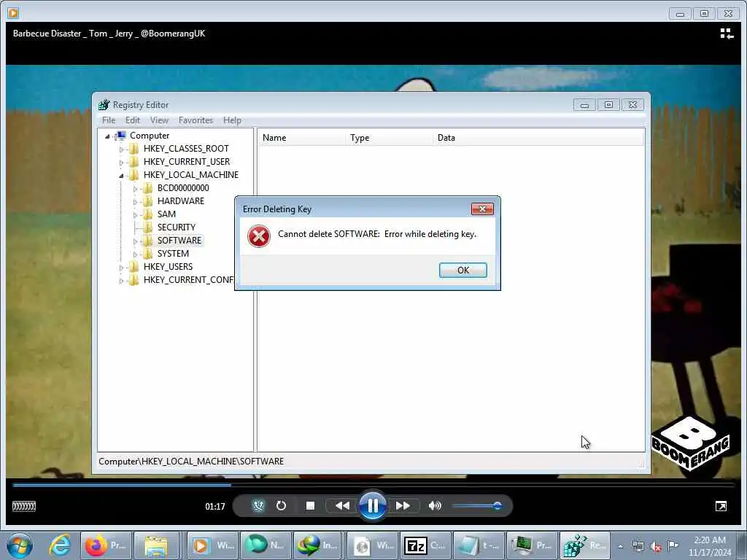Select the SYSTEM key
This screenshot has width=747, height=560.
[173, 254]
